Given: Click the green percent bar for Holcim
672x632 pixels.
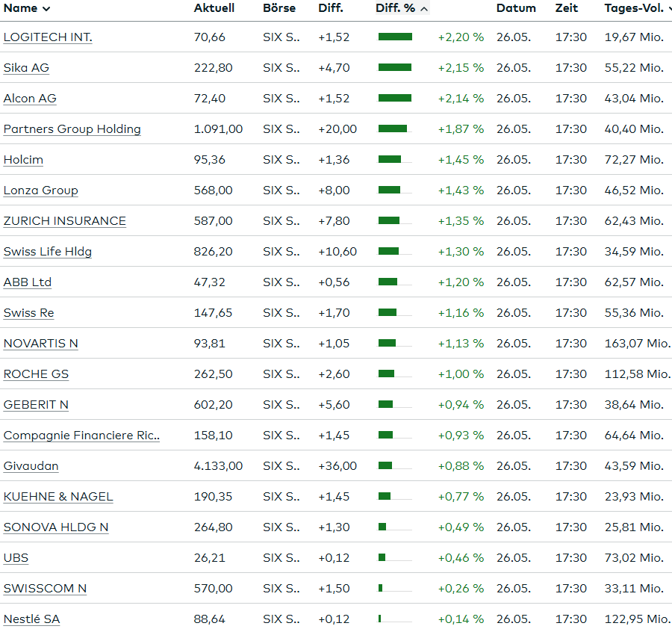Looking at the screenshot, I should [390, 160].
